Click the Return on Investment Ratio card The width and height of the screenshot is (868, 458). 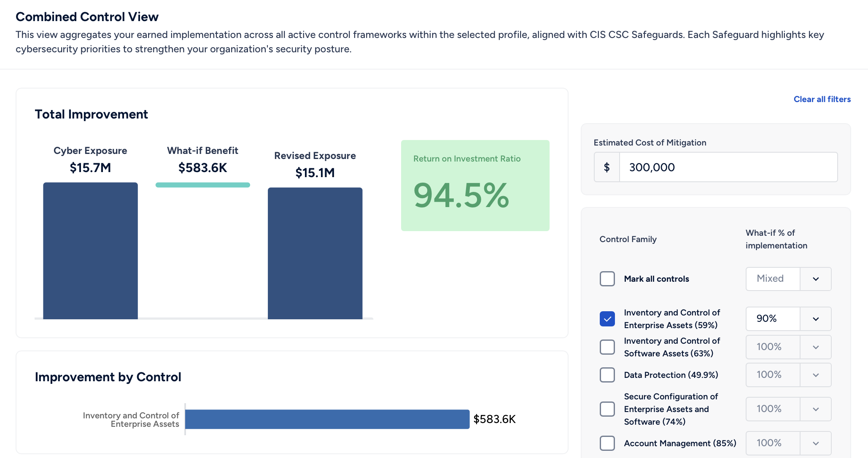(475, 186)
